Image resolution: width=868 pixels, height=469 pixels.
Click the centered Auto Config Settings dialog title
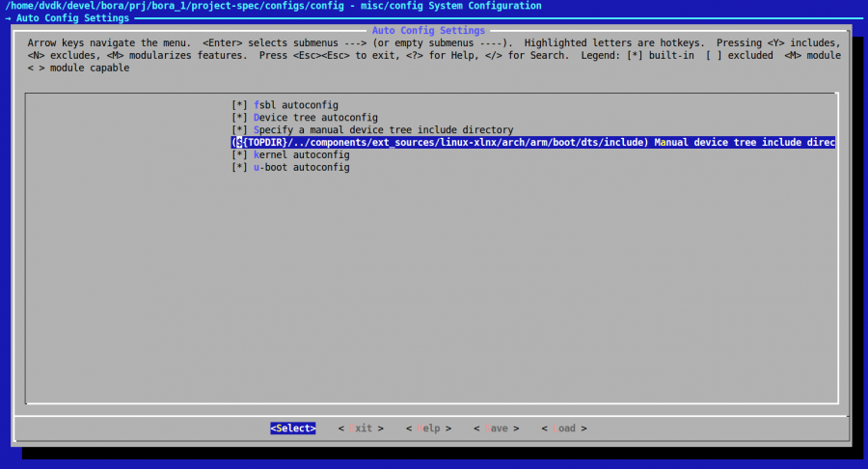point(428,31)
